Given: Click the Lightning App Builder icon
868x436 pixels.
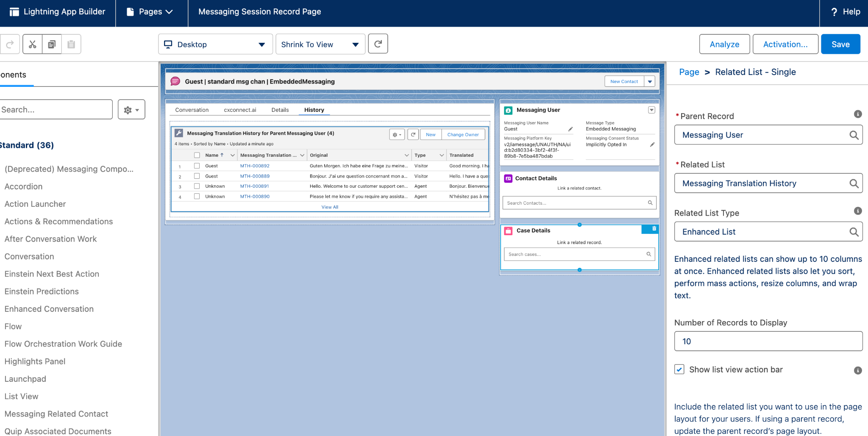Looking at the screenshot, I should click(14, 12).
